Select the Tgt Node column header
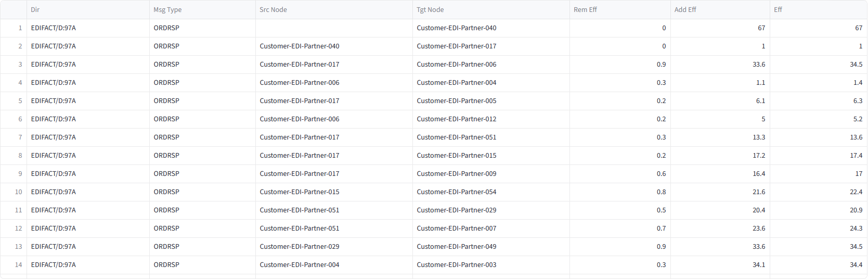868x279 pixels. pos(430,10)
